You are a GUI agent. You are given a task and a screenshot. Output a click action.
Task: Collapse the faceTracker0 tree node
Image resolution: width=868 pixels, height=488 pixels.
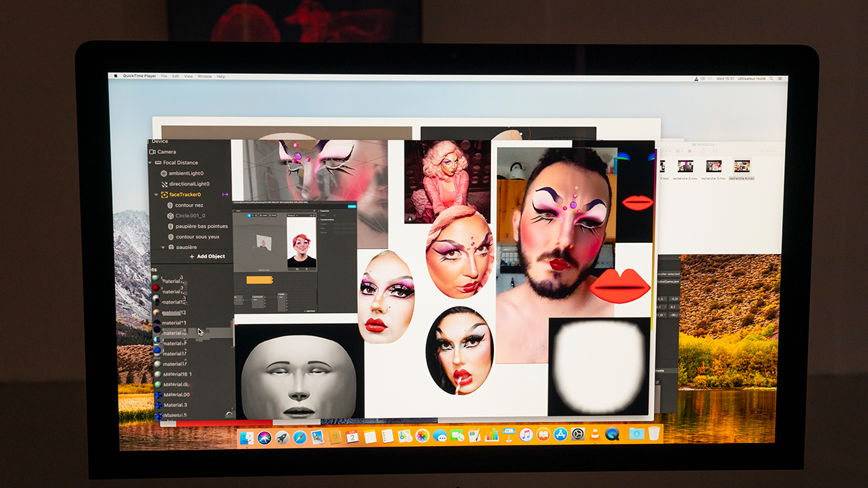pos(156,195)
